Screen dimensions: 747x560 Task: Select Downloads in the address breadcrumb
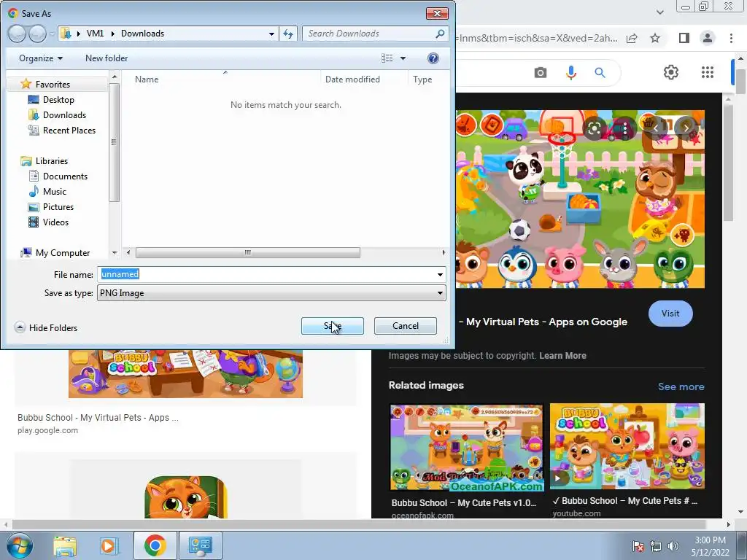pos(142,34)
